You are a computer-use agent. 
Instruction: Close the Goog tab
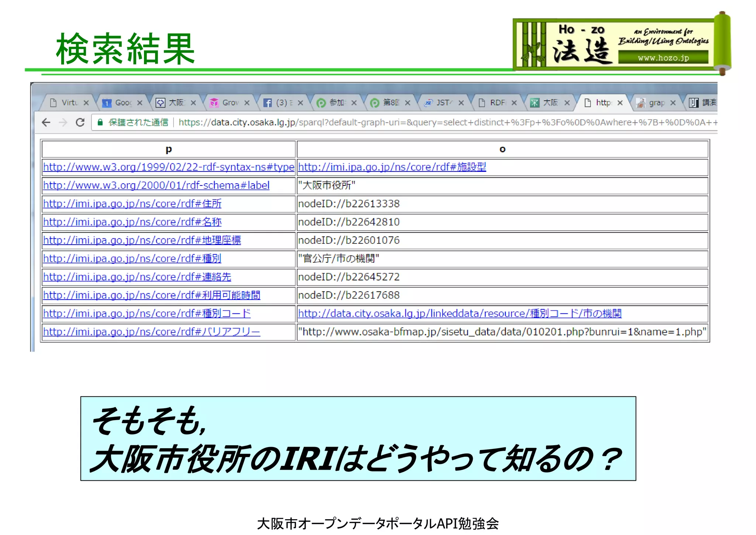coord(140,103)
